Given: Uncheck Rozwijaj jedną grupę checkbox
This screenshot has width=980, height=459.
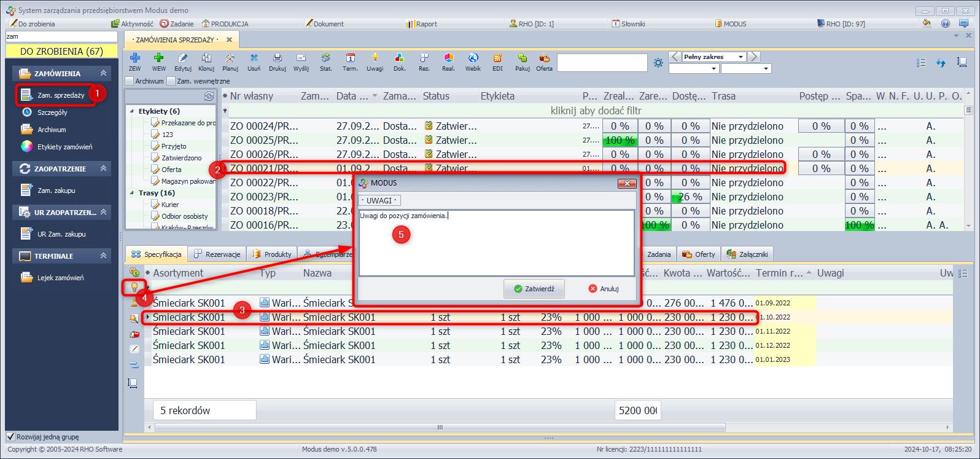Looking at the screenshot, I should pos(10,437).
